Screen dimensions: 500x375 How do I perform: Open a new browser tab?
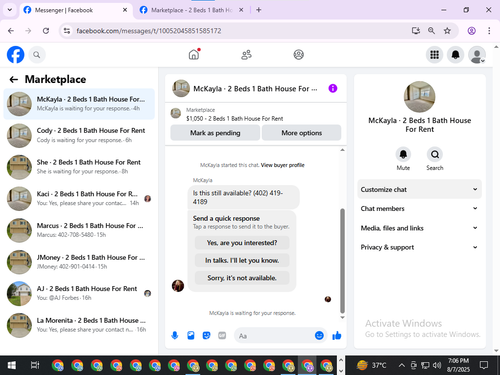point(259,10)
